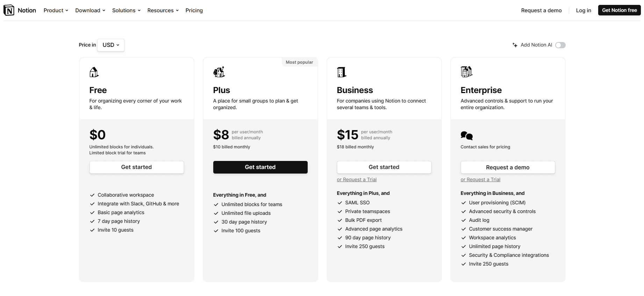Click checkmark beside Audit log
Image resolution: width=644 pixels, height=296 pixels.
click(x=464, y=220)
